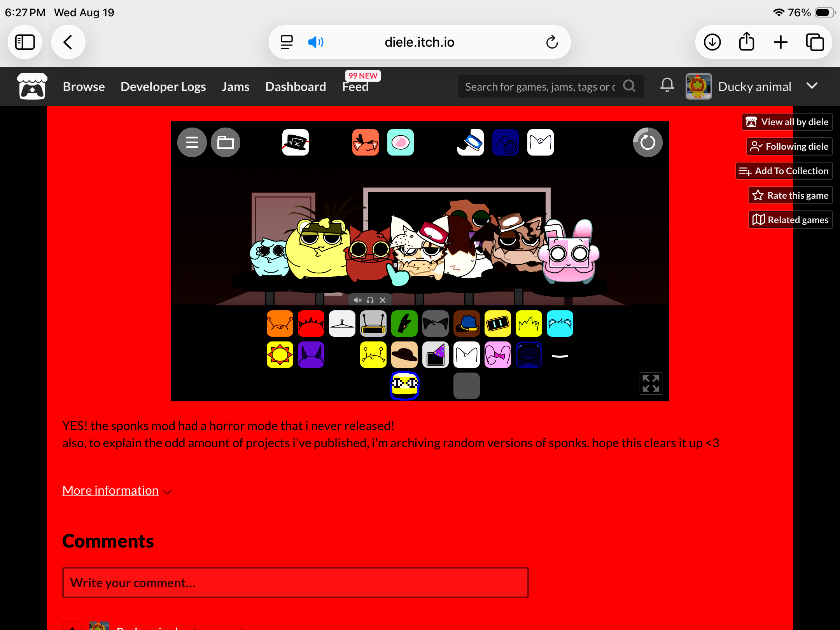Reset the mix with the circular arrow
Viewport: 840px width, 630px height.
[648, 142]
